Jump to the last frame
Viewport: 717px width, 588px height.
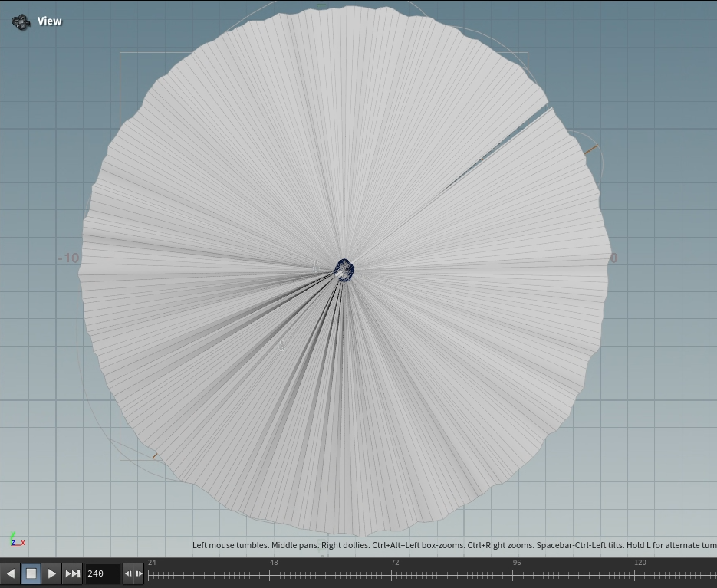click(72, 573)
